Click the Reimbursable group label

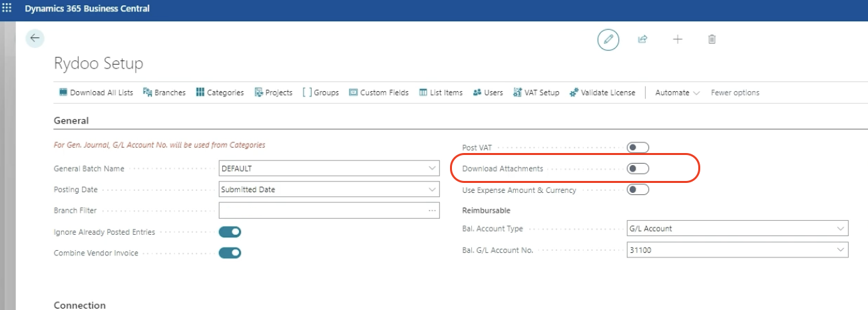point(486,210)
